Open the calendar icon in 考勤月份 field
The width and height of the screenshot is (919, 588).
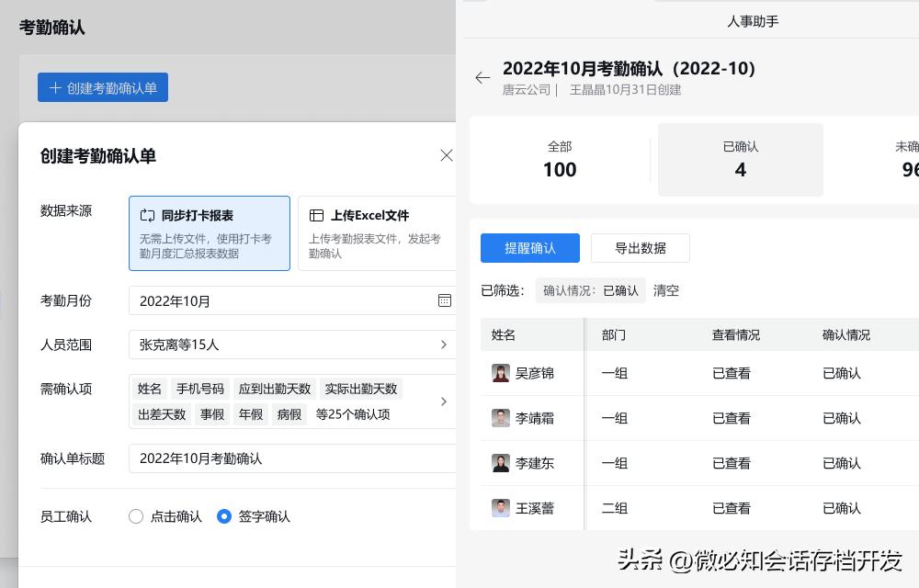(x=445, y=300)
